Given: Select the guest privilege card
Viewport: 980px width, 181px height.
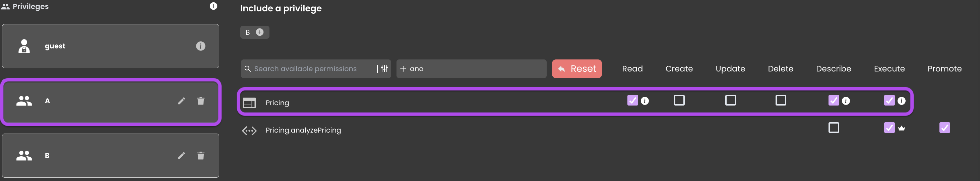Looking at the screenshot, I should [110, 46].
